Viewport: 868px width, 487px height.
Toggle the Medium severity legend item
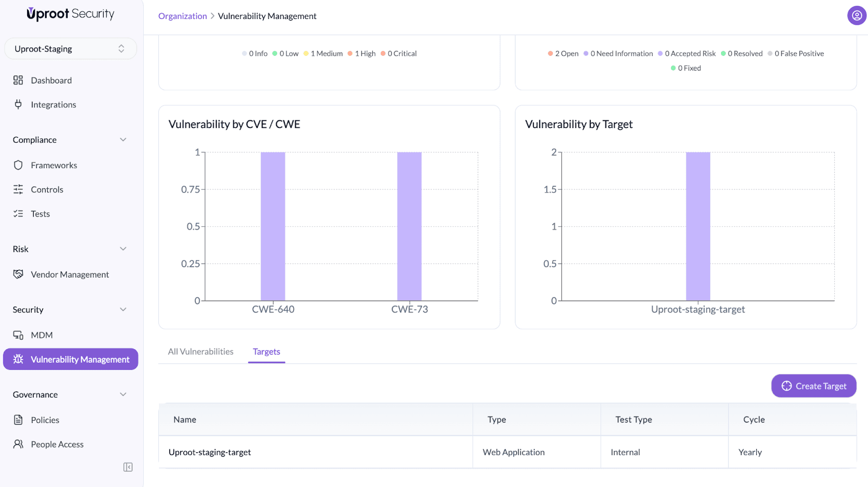(x=323, y=54)
